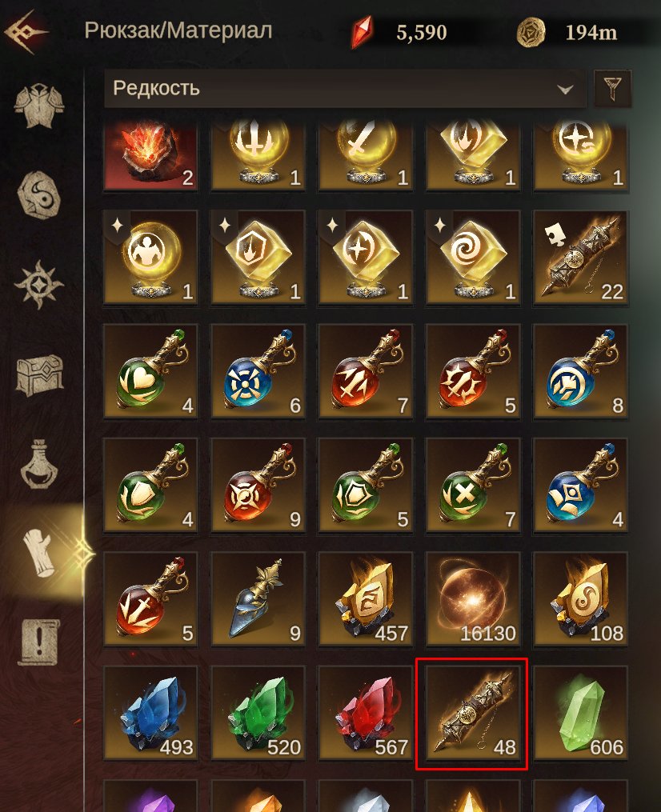Select the glowing orb item with 16130
Screen dimensions: 661x812
tap(473, 598)
